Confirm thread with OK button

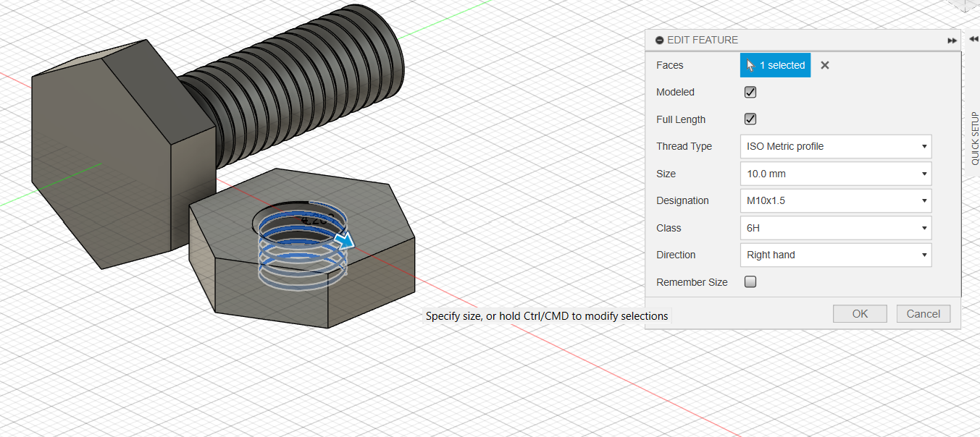click(860, 313)
